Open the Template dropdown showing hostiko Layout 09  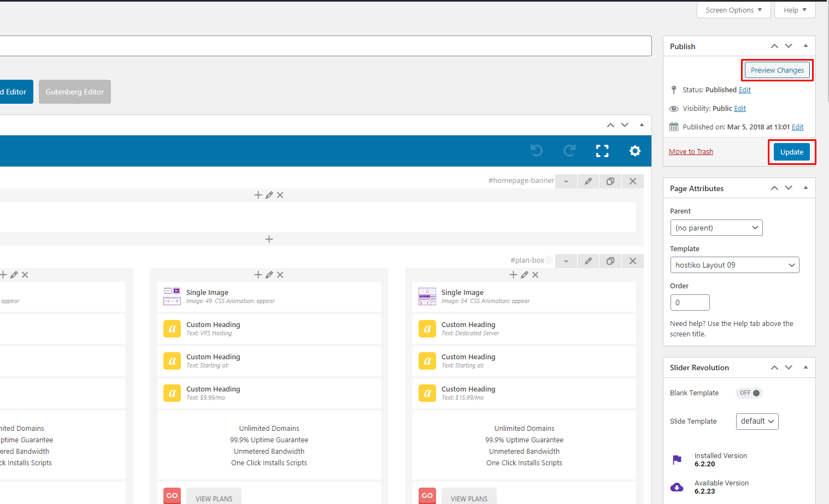734,265
